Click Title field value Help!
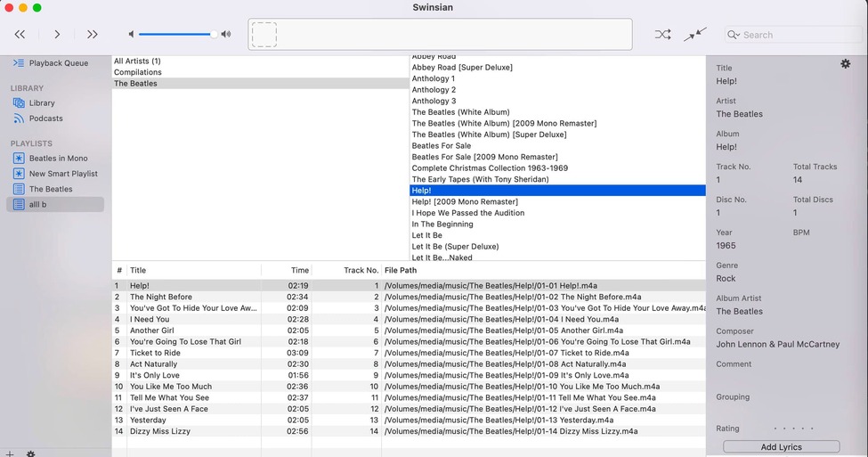Screen dimensions: 868x457 pyautogui.click(x=726, y=81)
